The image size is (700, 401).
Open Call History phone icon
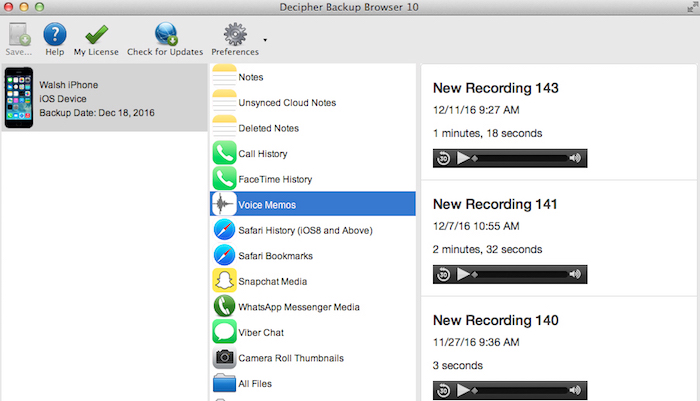pos(224,153)
